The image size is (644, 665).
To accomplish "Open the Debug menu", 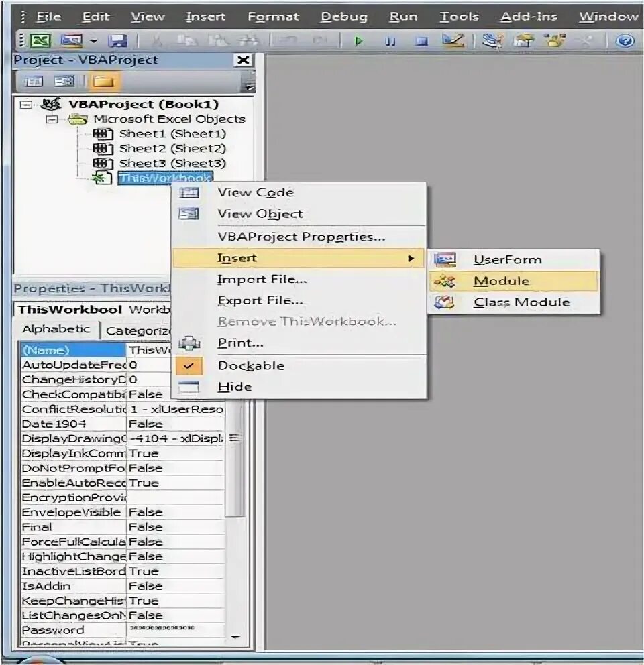I will point(344,17).
